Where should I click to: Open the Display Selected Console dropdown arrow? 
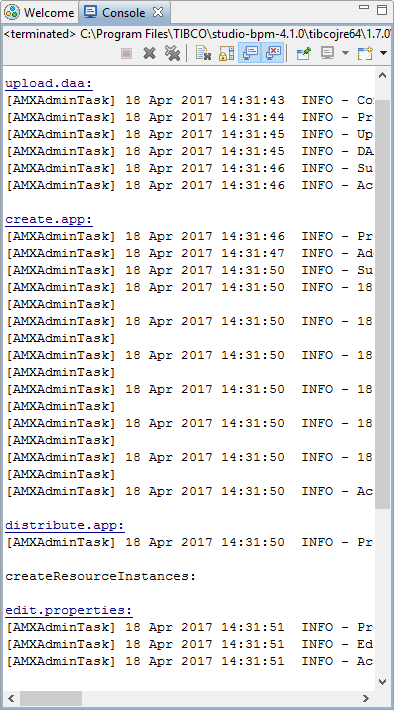[345, 53]
